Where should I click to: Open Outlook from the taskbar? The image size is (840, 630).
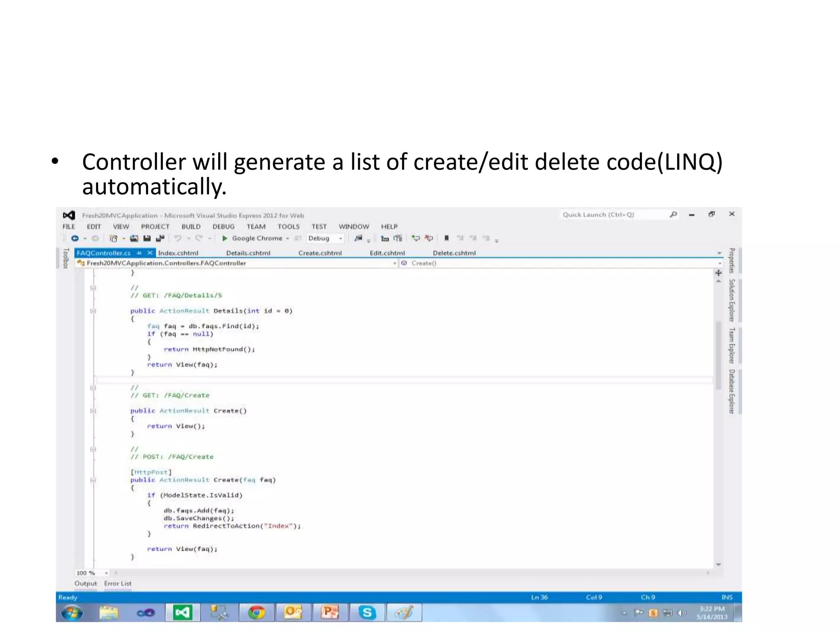(x=293, y=613)
